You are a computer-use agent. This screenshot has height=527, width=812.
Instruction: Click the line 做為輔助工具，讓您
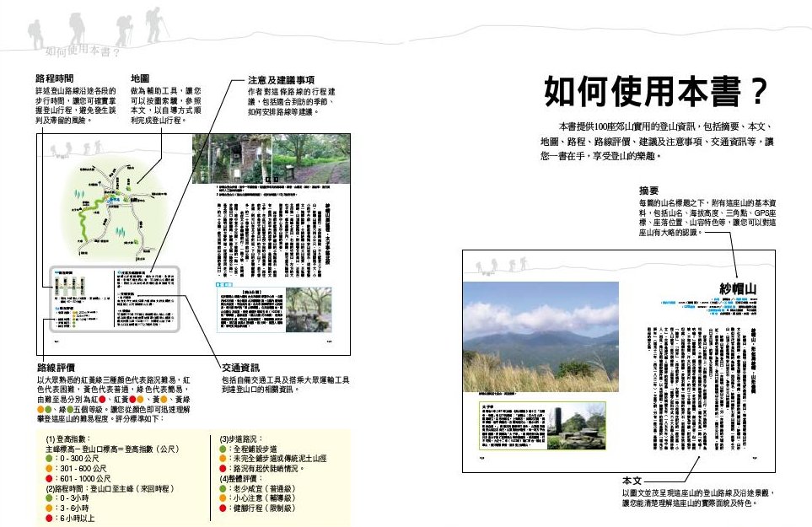166,90
